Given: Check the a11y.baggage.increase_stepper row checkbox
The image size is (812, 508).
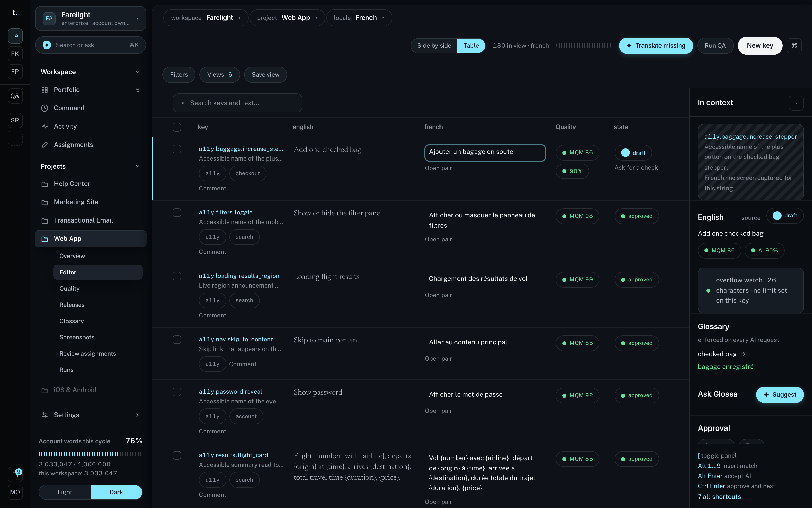Looking at the screenshot, I should [177, 149].
